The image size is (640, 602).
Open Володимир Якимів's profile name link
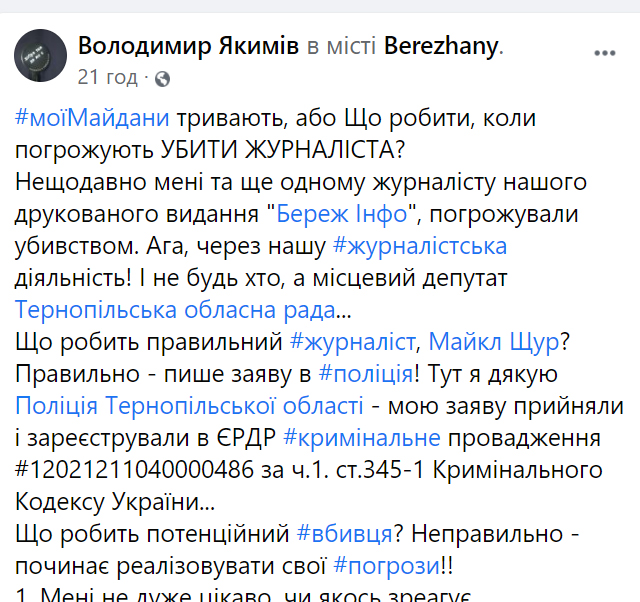point(188,46)
